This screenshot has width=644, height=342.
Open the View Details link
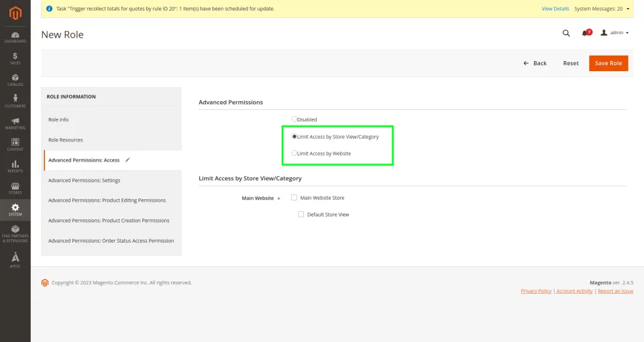(x=555, y=9)
